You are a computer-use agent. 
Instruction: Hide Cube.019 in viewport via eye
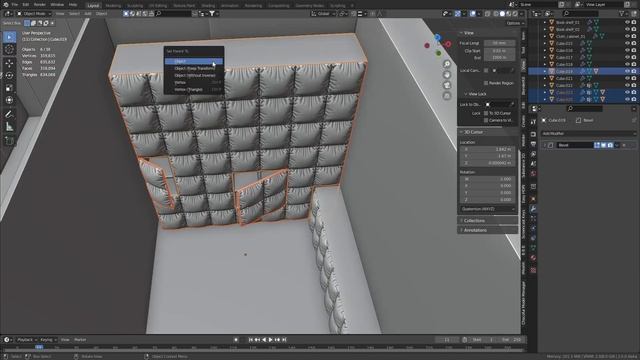627,71
